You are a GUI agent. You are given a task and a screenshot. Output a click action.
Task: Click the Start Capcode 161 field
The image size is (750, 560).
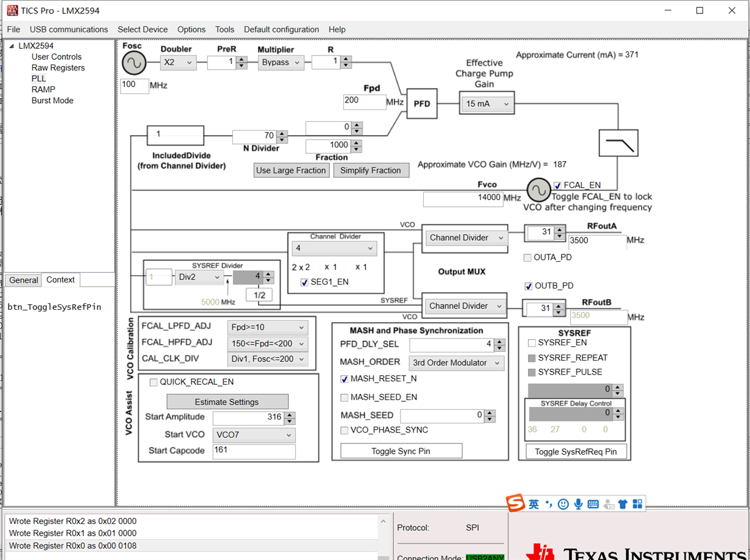[x=254, y=451]
